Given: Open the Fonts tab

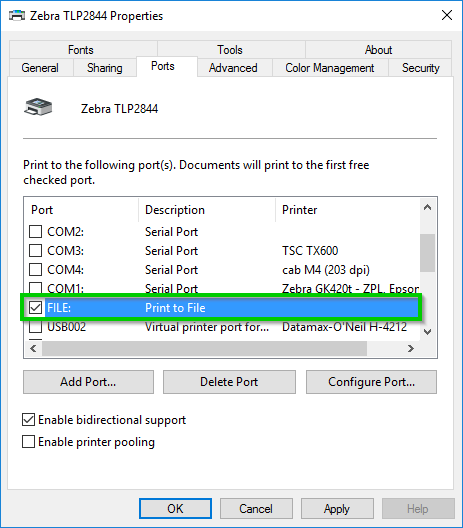Looking at the screenshot, I should coord(81,50).
